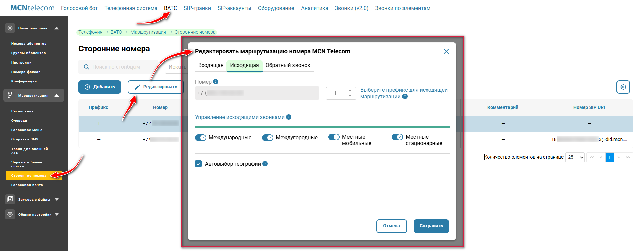The height and width of the screenshot is (251, 644).
Task: Open the ВАТС top menu
Action: [x=170, y=8]
